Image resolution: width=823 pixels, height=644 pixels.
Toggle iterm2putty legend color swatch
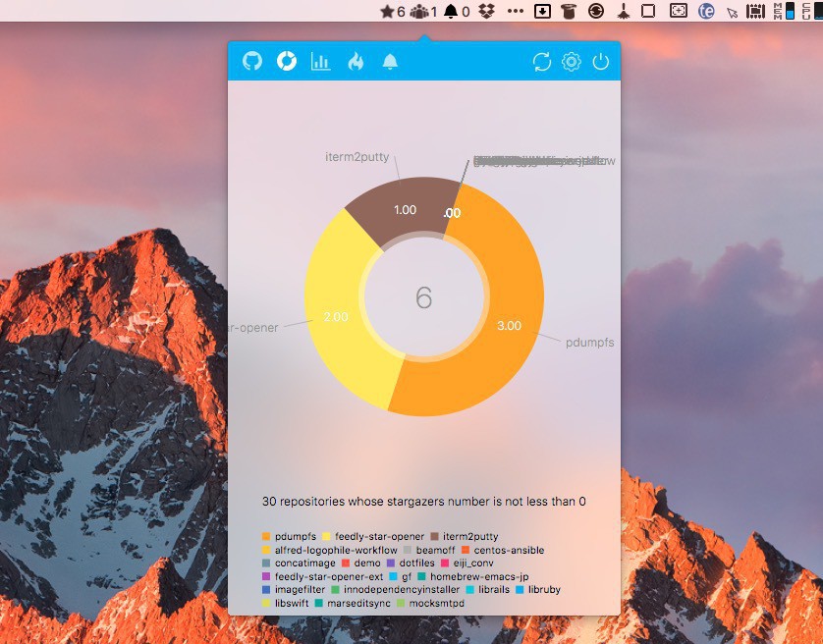click(434, 536)
